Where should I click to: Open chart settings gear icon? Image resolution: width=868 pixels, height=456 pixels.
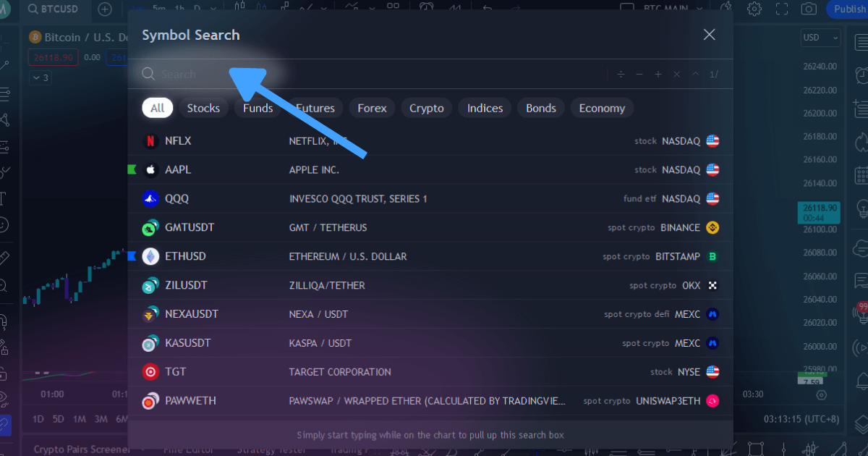pyautogui.click(x=754, y=9)
